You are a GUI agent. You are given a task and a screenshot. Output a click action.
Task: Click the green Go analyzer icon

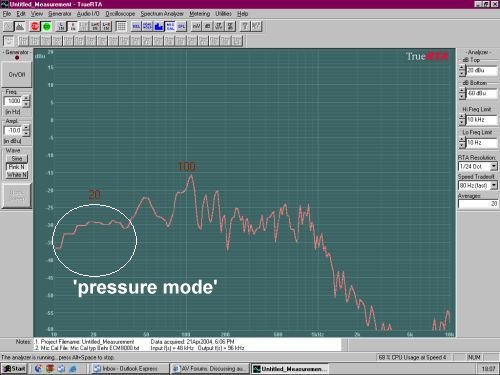point(46,26)
